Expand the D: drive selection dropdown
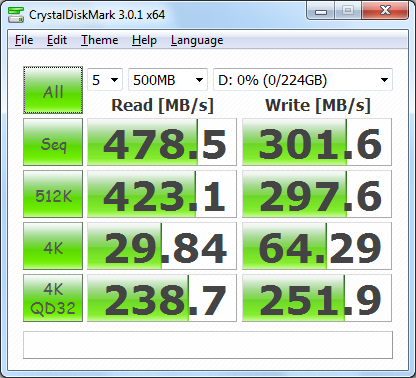 (x=303, y=80)
